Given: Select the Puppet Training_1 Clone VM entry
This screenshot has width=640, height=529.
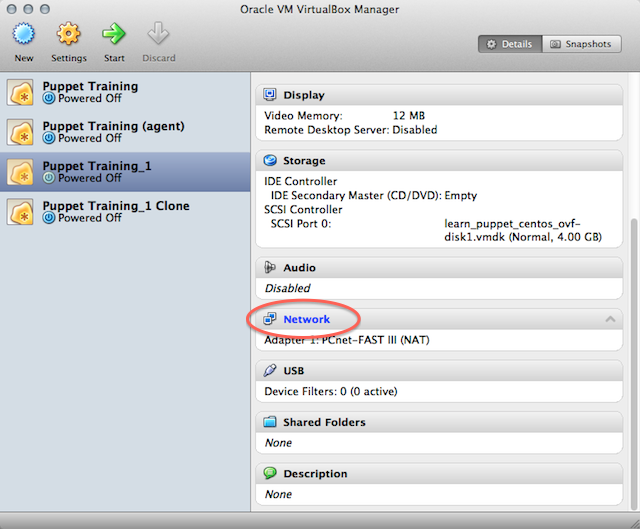Looking at the screenshot, I should tap(125, 212).
